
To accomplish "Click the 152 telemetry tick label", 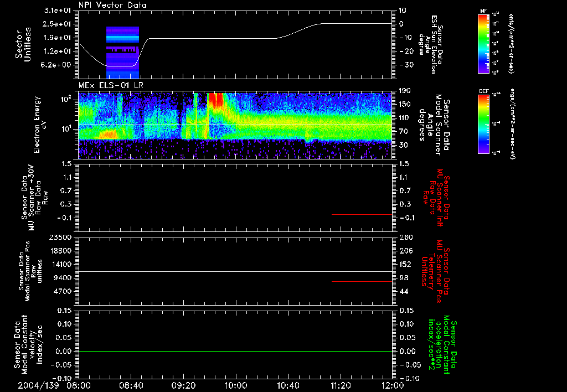I will click(405, 264).
